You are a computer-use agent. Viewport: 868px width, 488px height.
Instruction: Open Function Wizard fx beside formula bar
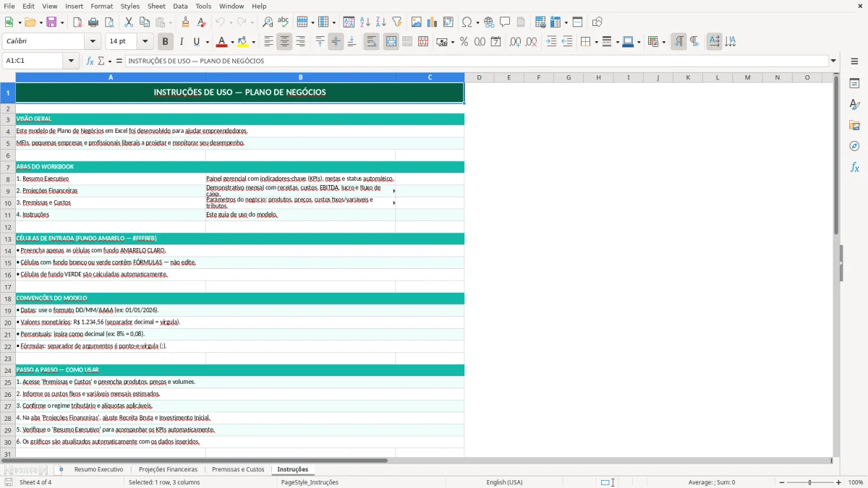[90, 61]
